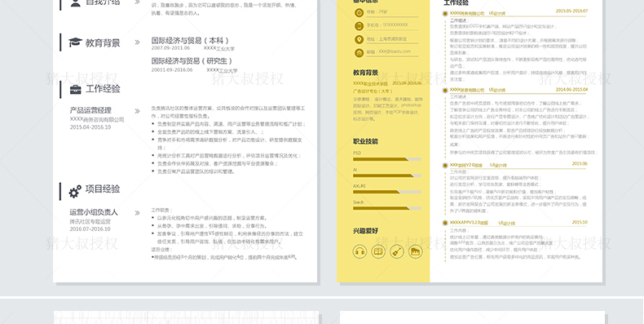Click UI设计师 beside XXXX贸易有限公司
The image size is (644, 324).
tap(497, 90)
